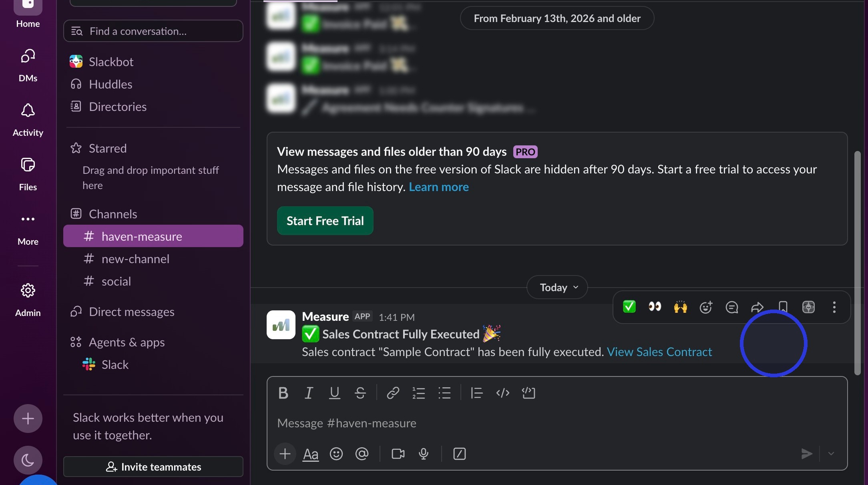Insert an ordered list
Viewport: 868px width, 485px height.
click(419, 393)
